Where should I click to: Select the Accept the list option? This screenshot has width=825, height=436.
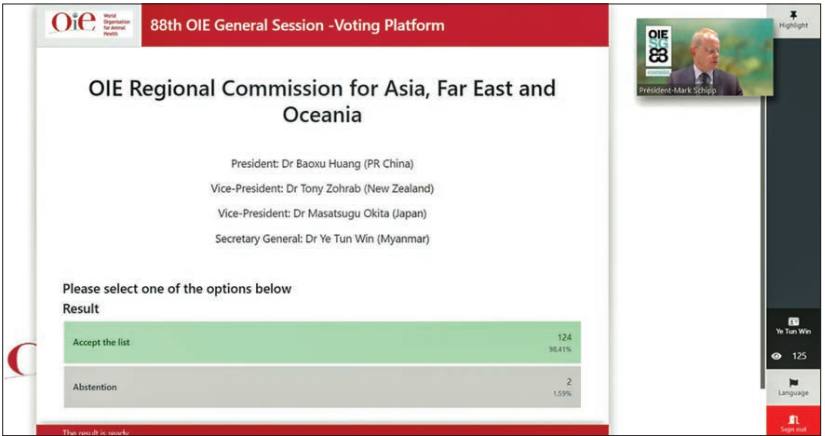(322, 342)
